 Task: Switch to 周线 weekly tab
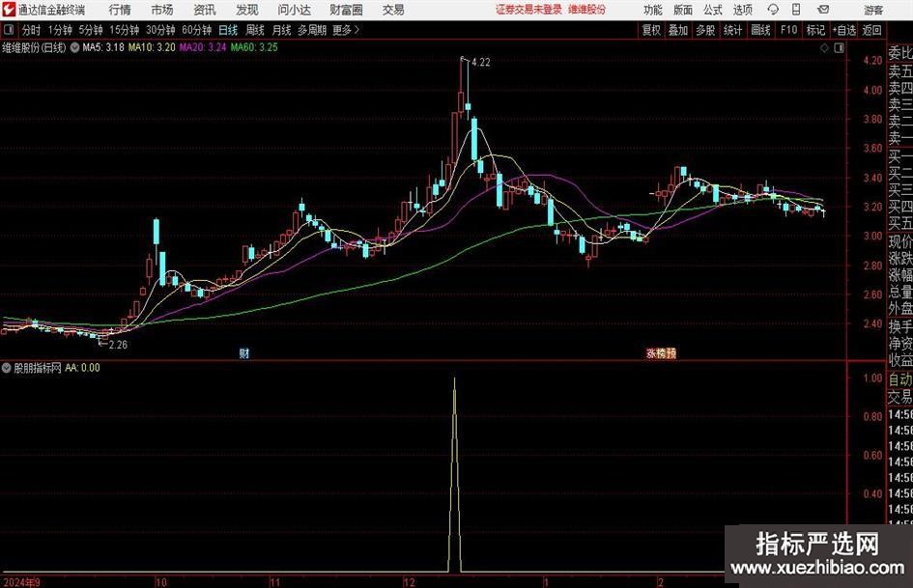pyautogui.click(x=255, y=30)
